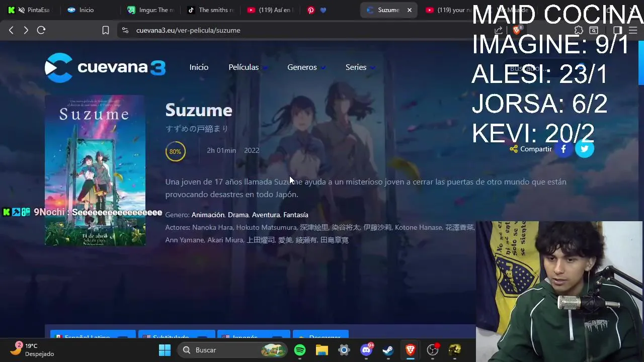644x362 pixels.
Task: Switch to '(119) your na' YouTube tab
Action: 448,10
